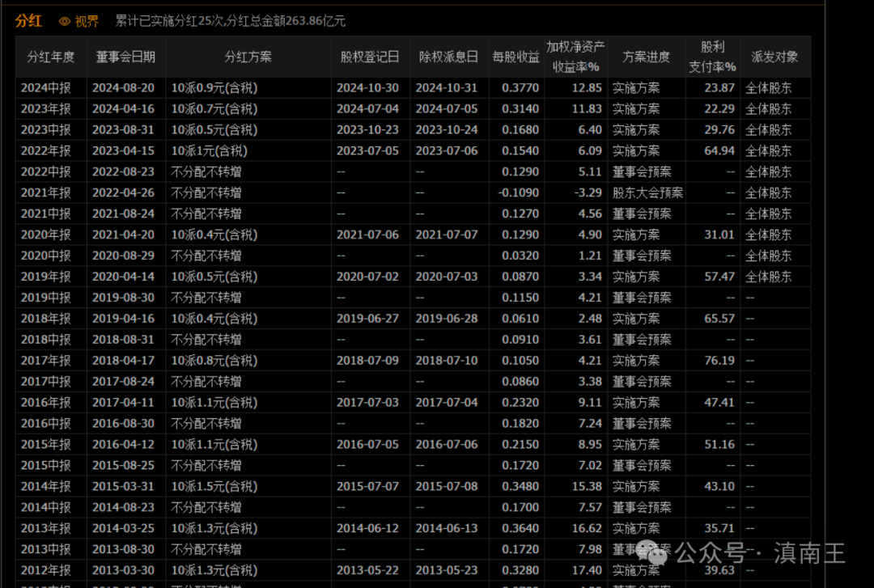Click 全体股东 in the 2024中报 row

[769, 88]
